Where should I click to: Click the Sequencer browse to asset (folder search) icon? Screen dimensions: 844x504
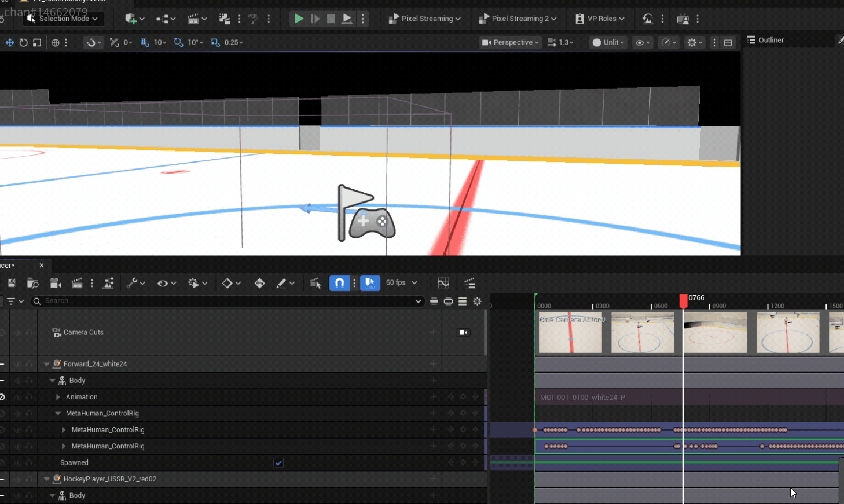[x=33, y=283]
